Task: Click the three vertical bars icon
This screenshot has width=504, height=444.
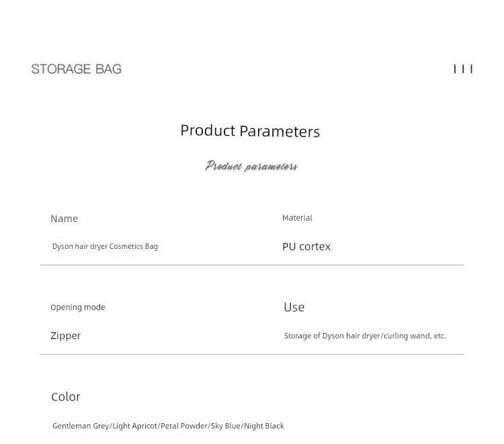Action: pos(463,69)
